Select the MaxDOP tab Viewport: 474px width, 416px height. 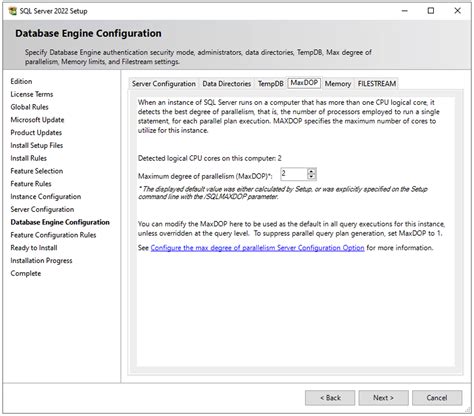[304, 83]
